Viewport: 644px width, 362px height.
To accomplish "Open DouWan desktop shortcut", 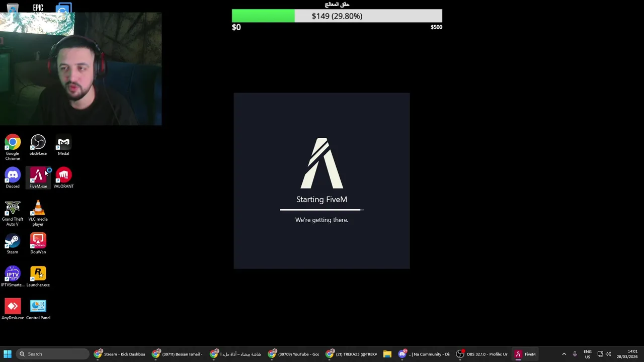I will point(38,244).
